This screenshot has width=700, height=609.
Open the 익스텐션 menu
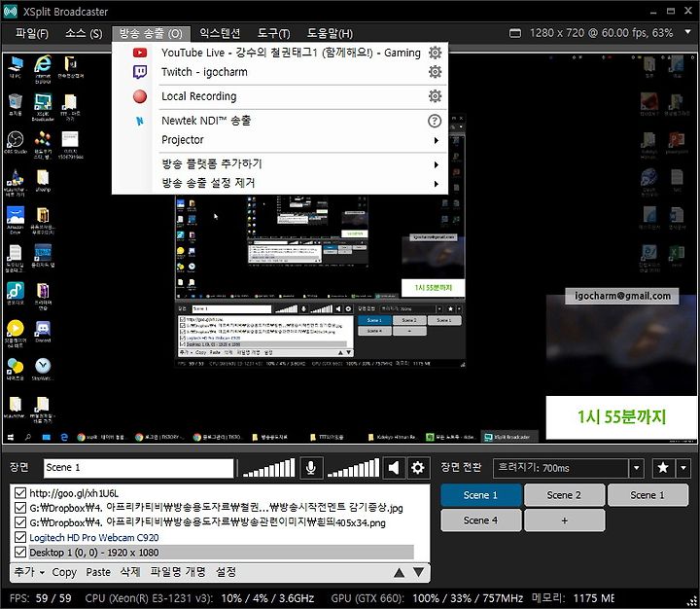click(x=220, y=33)
